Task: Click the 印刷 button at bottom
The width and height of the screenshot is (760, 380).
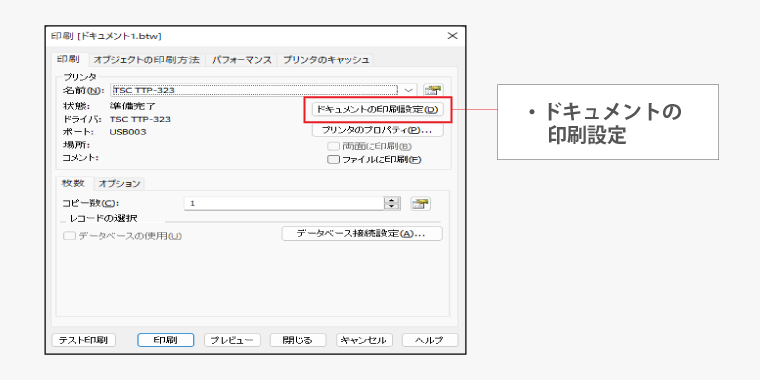Action: click(x=166, y=340)
